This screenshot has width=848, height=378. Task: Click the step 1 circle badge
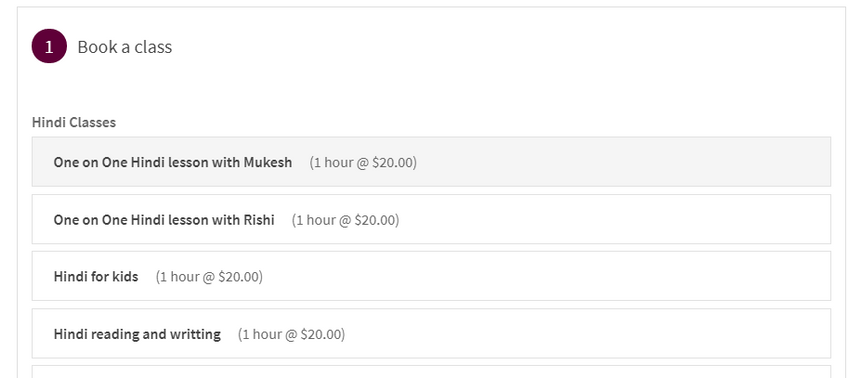pos(49,47)
